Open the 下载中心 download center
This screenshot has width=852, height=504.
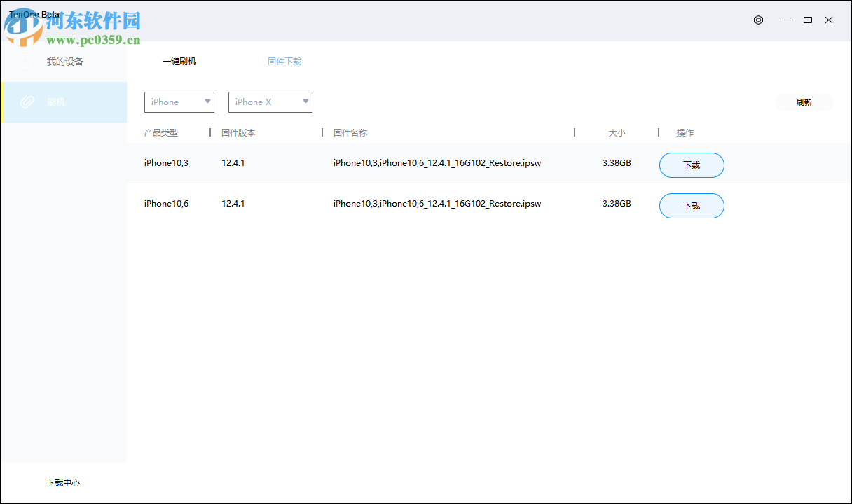tap(63, 483)
